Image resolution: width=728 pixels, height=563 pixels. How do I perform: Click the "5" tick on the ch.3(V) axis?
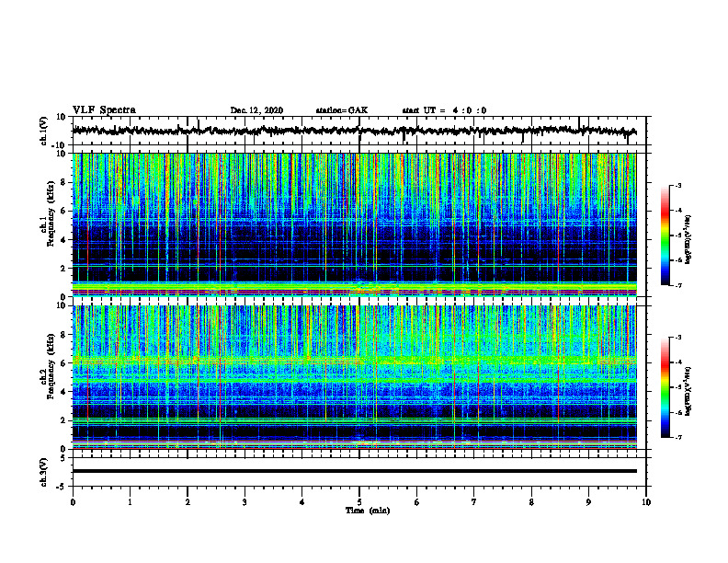64,458
